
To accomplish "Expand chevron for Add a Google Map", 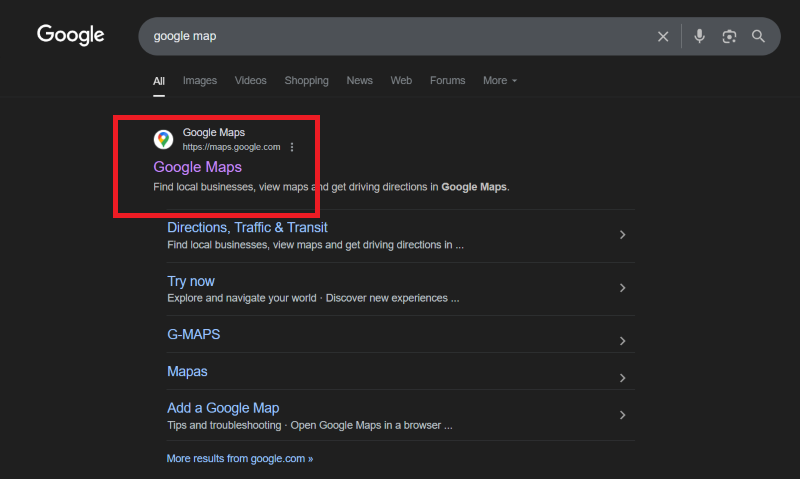I will click(622, 415).
